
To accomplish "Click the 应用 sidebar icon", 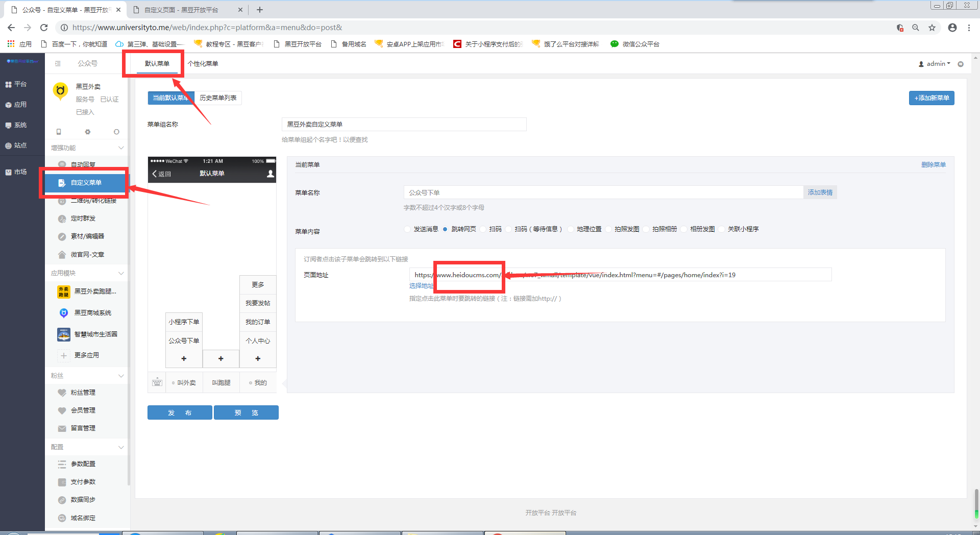I will click(x=8, y=105).
